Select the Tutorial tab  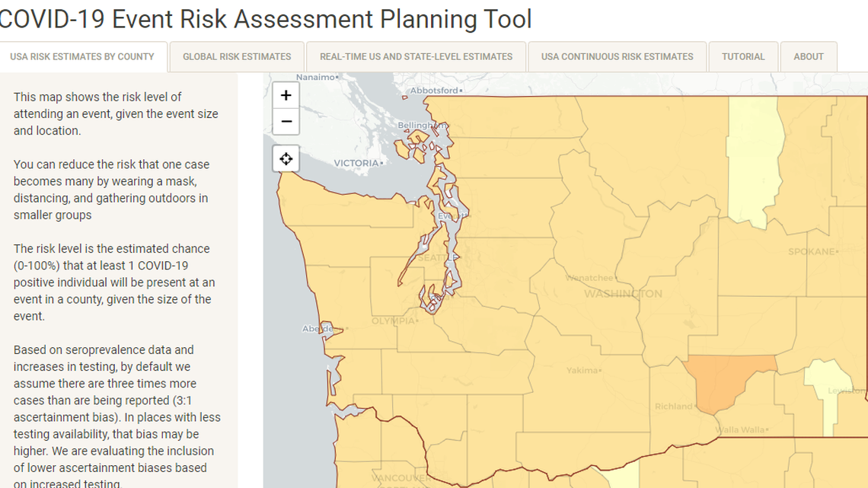742,56
